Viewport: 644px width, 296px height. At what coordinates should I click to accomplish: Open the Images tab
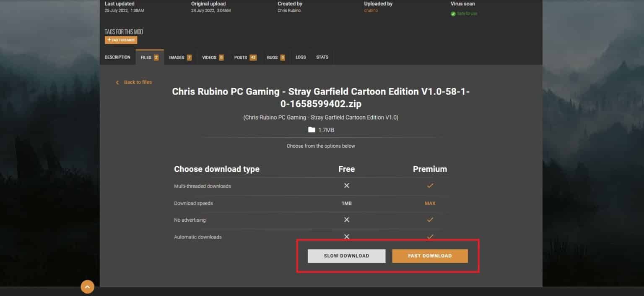point(180,58)
